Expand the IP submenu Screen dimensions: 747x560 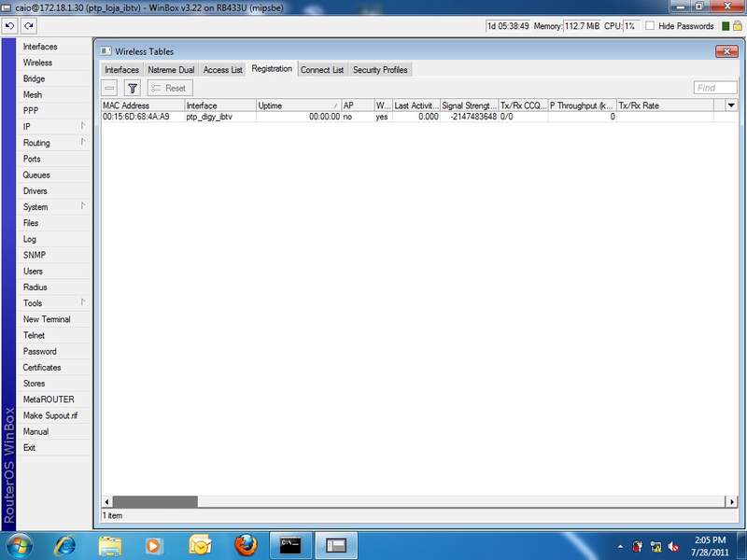[x=83, y=126]
